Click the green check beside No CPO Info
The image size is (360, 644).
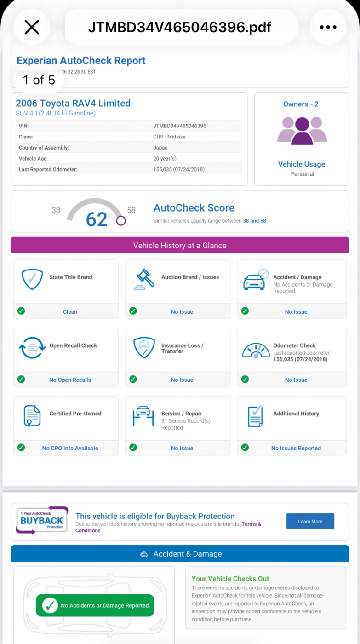[21, 447]
